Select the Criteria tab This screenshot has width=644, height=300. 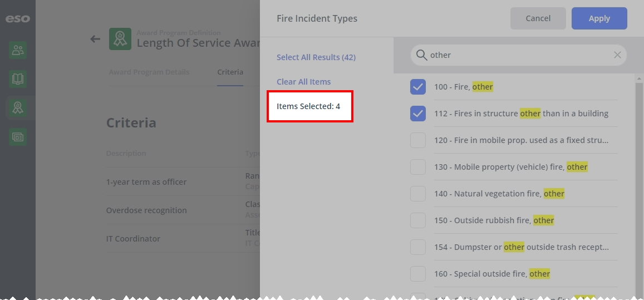tap(230, 72)
